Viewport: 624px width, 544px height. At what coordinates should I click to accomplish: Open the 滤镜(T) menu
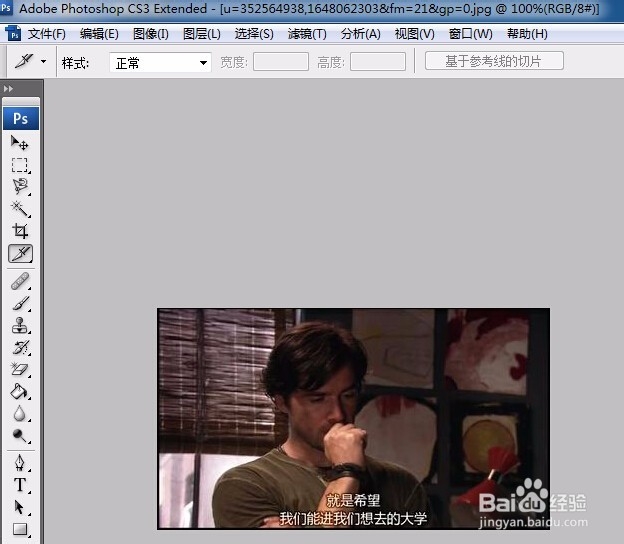[x=307, y=34]
